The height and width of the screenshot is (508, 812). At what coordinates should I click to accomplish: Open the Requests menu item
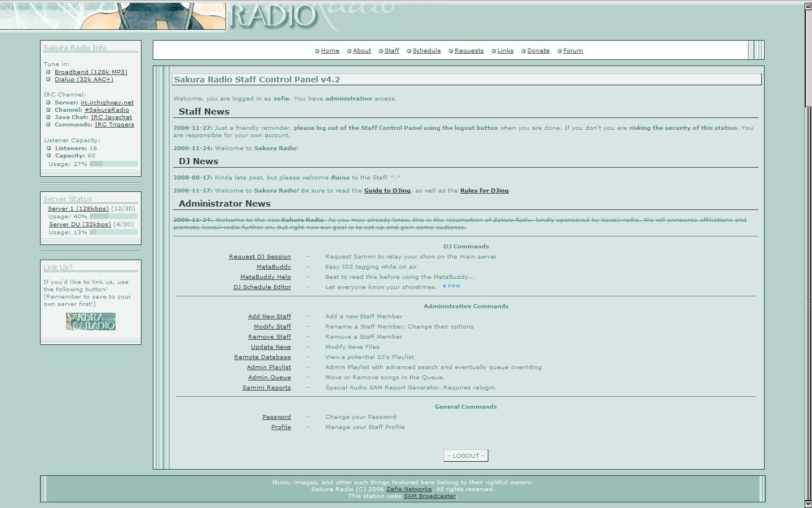coord(469,51)
